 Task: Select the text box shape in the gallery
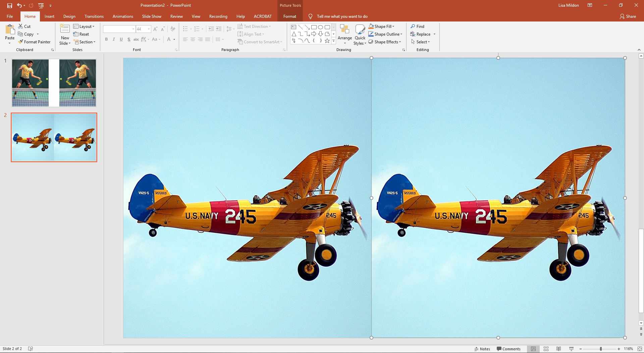pos(294,27)
